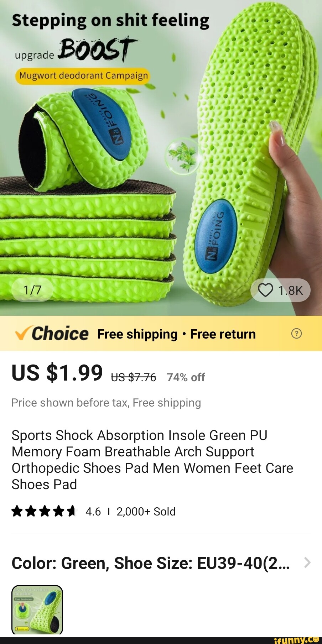Open the question mark help icon

296,334
